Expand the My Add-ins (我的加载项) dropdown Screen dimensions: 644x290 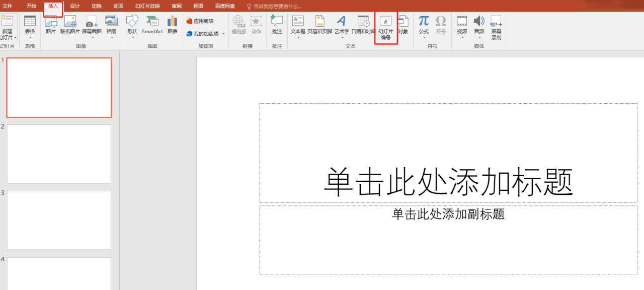(x=223, y=34)
